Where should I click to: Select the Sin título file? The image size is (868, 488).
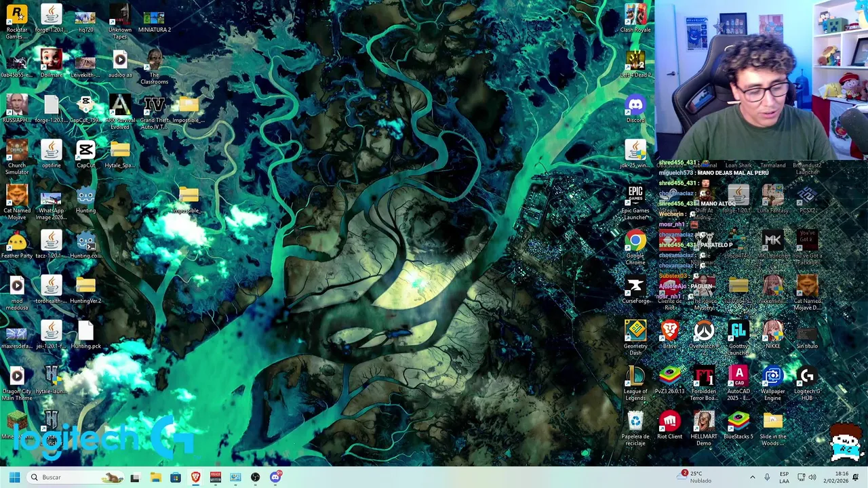(807, 335)
